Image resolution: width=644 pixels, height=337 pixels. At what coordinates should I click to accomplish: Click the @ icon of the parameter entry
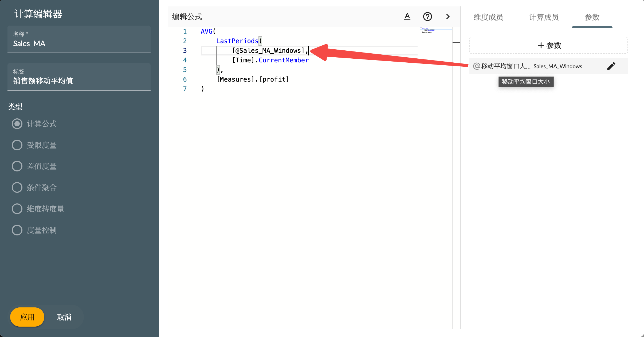click(x=477, y=66)
